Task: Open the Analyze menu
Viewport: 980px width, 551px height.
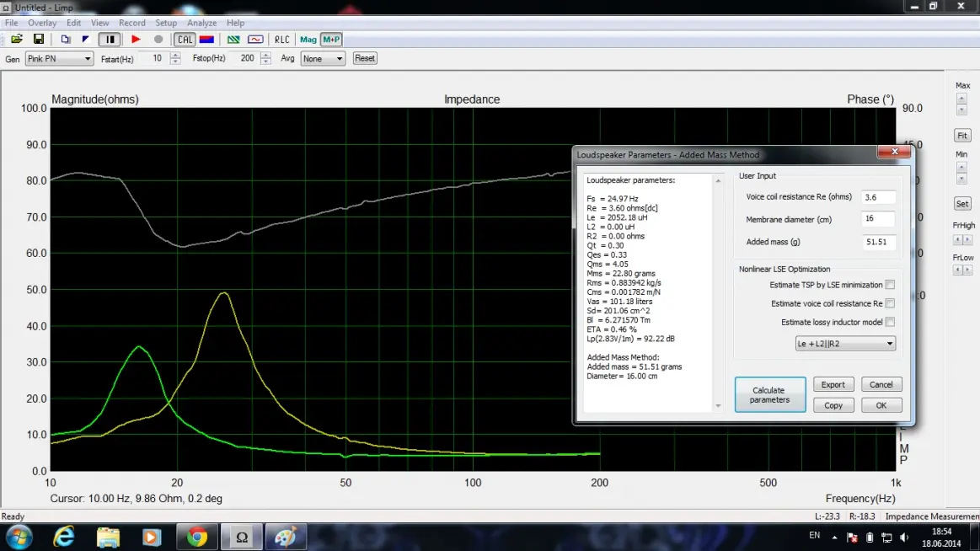Action: tap(201, 23)
